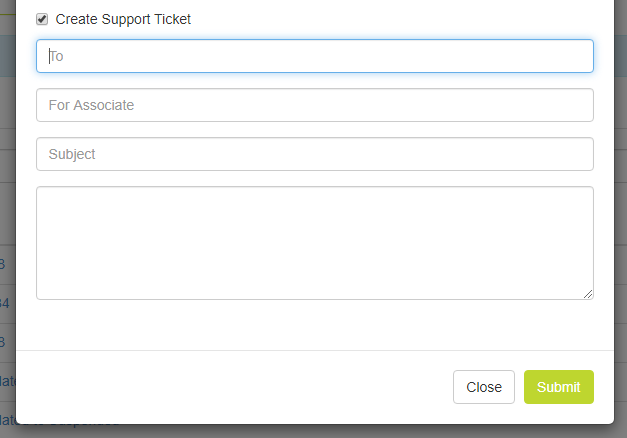Screen dimensions: 627x438
Task: Click the "For Associate" placeholder text
Action: pos(91,105)
